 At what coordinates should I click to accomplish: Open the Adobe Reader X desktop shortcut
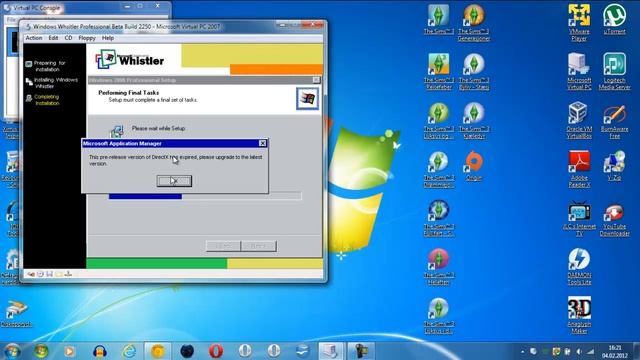point(579,169)
